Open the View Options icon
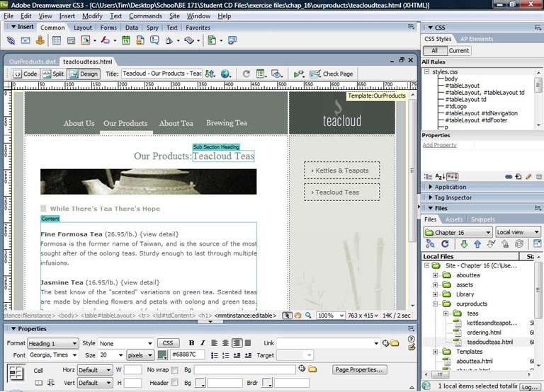 [x=261, y=74]
